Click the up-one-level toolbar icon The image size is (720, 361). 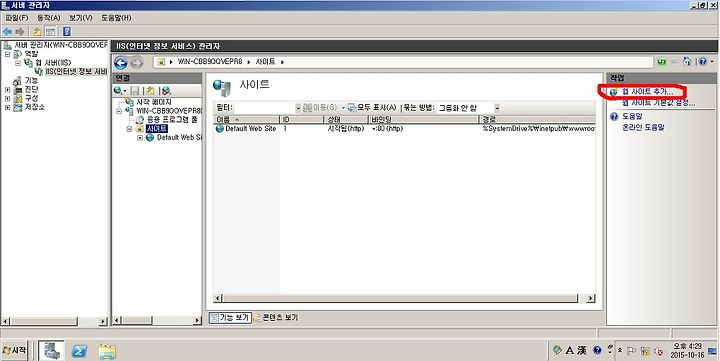tap(37, 32)
